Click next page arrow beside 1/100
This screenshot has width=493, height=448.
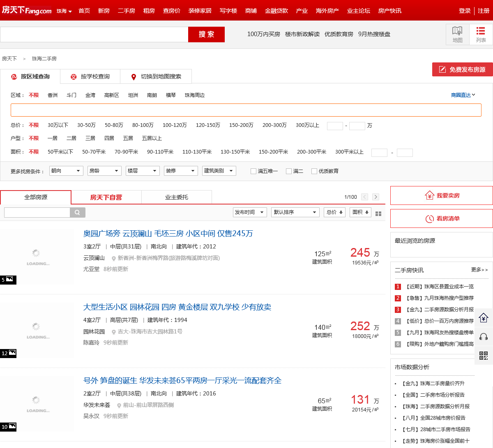click(376, 197)
